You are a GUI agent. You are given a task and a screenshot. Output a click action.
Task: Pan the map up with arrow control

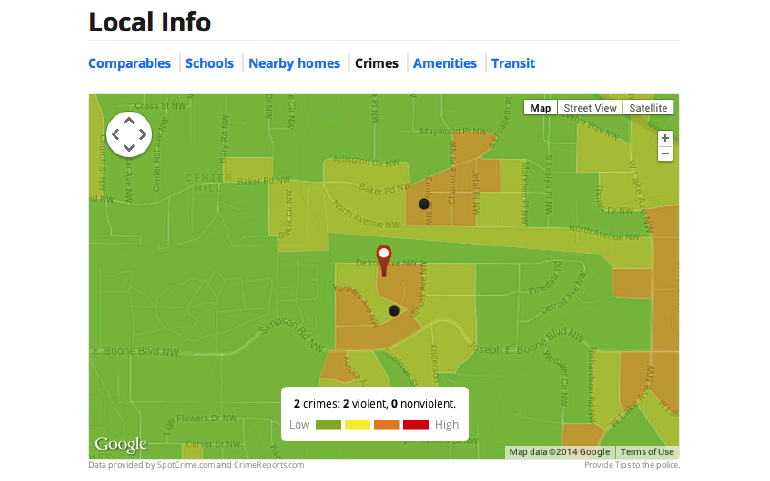(128, 121)
